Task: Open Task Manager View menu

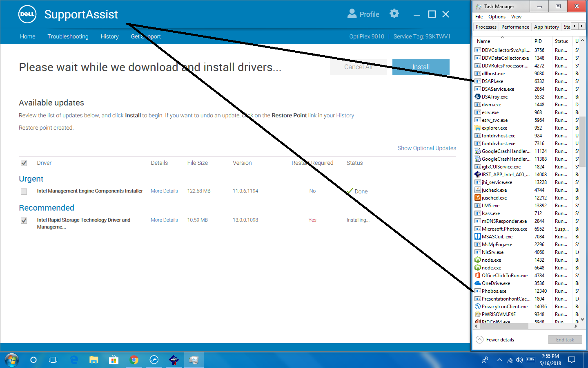Action: (516, 17)
